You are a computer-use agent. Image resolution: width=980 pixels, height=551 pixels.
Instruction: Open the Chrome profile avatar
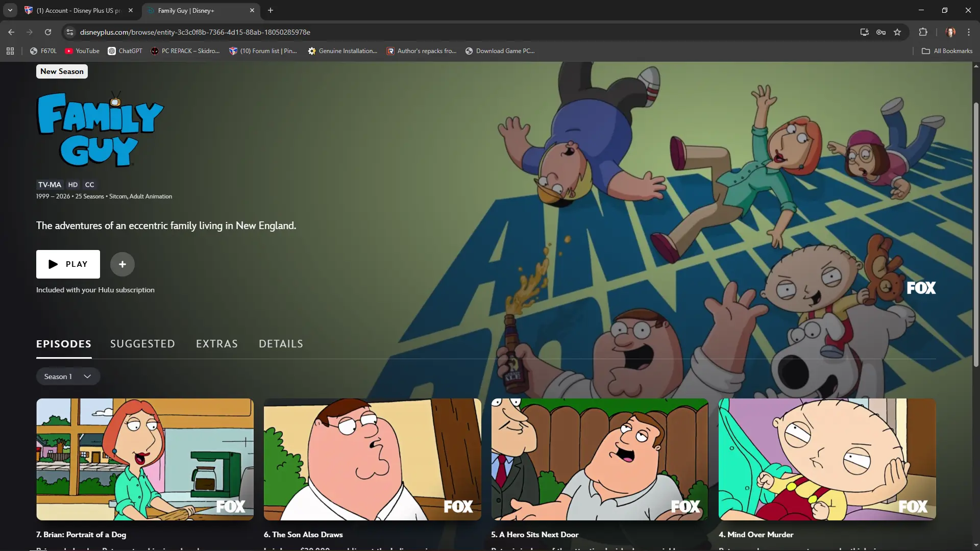(x=950, y=32)
